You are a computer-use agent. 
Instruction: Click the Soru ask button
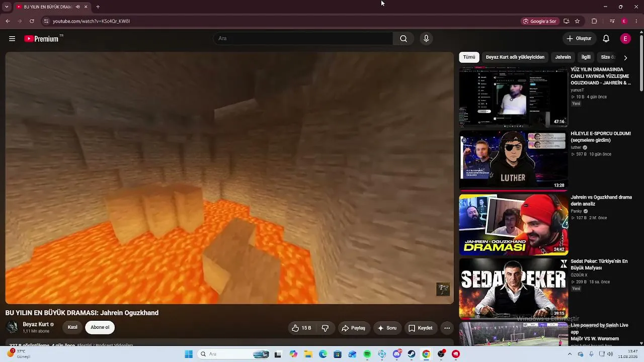coord(386,328)
